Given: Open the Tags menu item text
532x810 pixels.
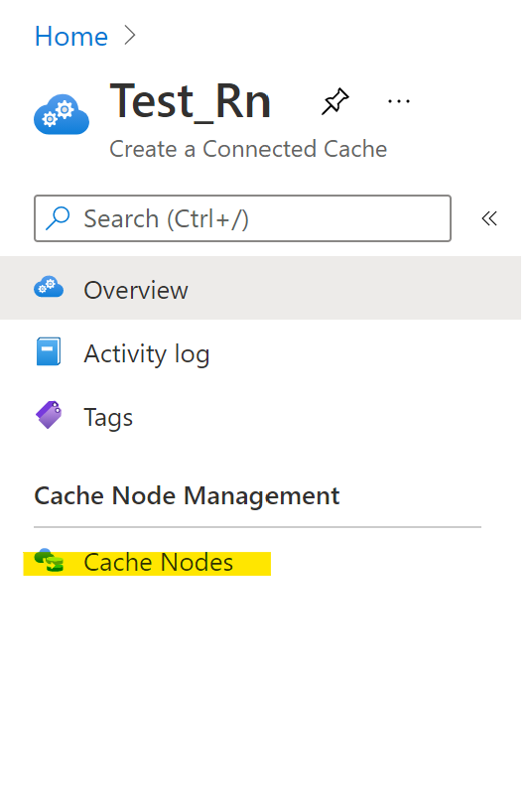Looking at the screenshot, I should [x=108, y=417].
